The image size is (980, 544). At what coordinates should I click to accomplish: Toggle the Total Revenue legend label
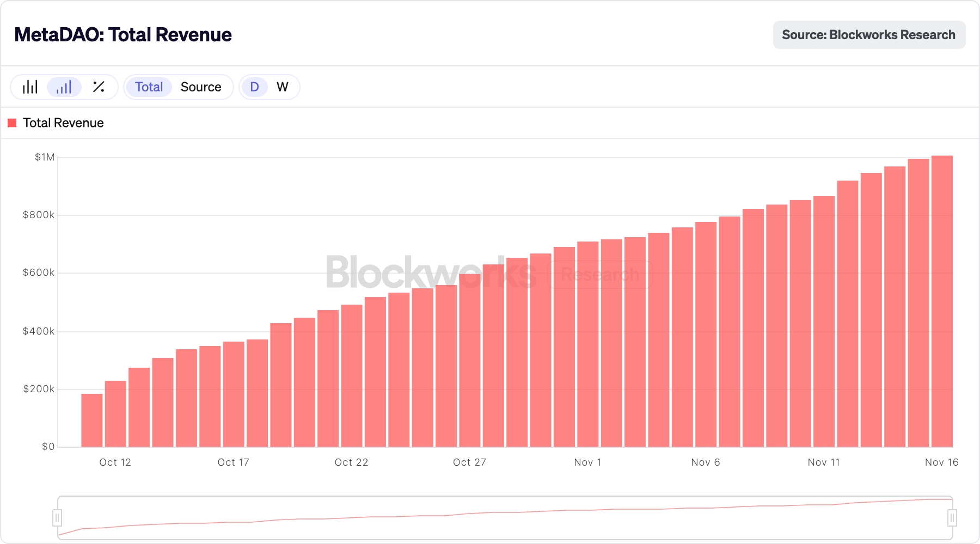click(63, 123)
